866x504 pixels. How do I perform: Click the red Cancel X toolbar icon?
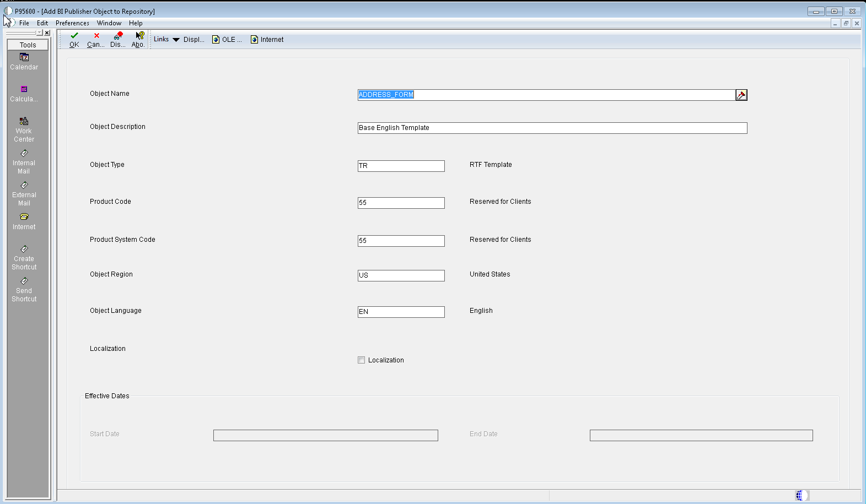[x=96, y=35]
